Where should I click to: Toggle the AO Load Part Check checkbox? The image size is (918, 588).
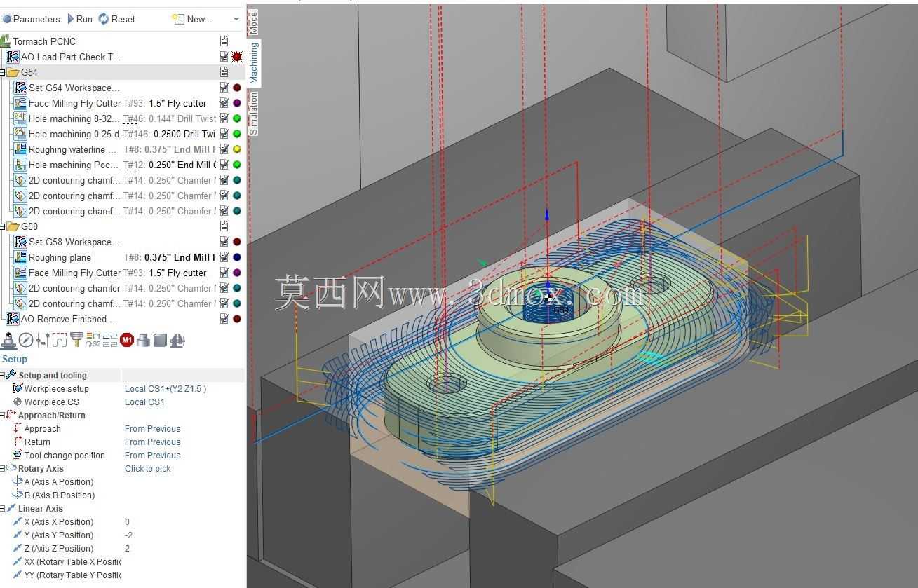[224, 57]
